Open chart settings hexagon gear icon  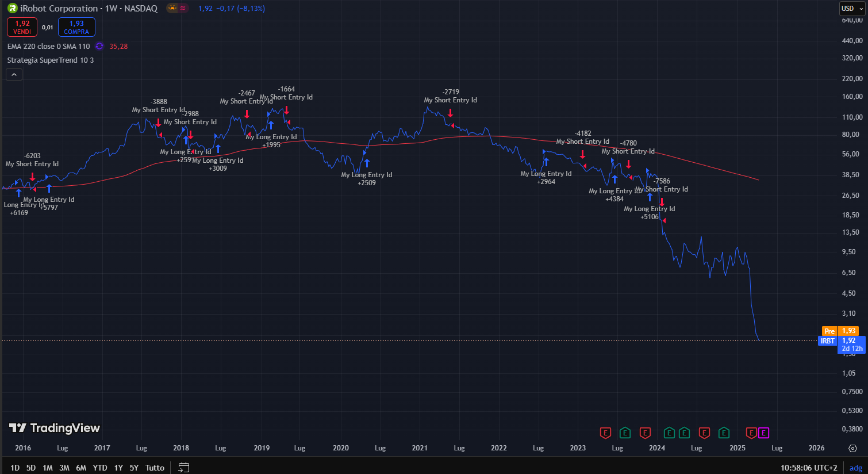(x=852, y=448)
